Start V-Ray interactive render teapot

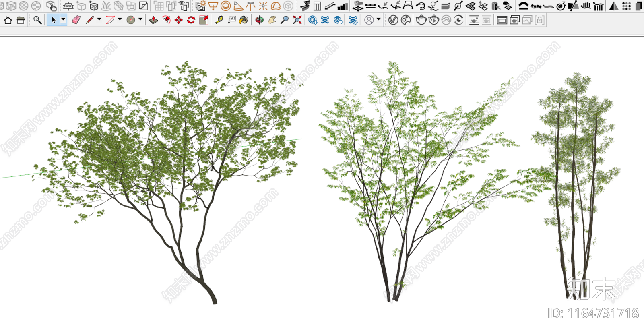coord(433,20)
